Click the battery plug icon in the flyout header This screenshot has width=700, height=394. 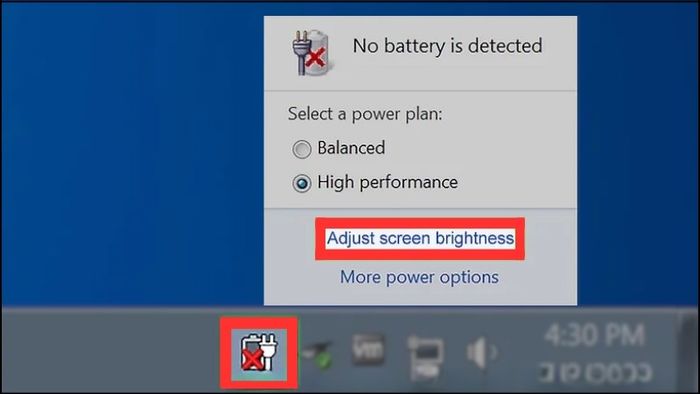[311, 53]
